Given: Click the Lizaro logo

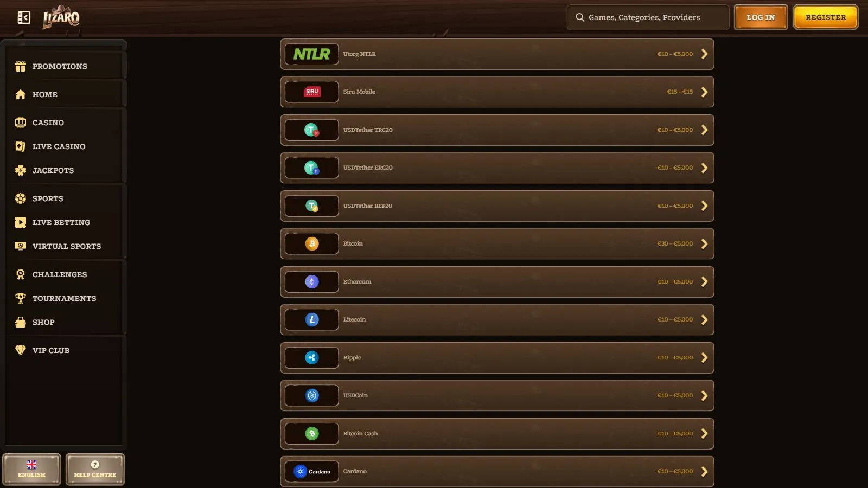Looking at the screenshot, I should pyautogui.click(x=61, y=18).
